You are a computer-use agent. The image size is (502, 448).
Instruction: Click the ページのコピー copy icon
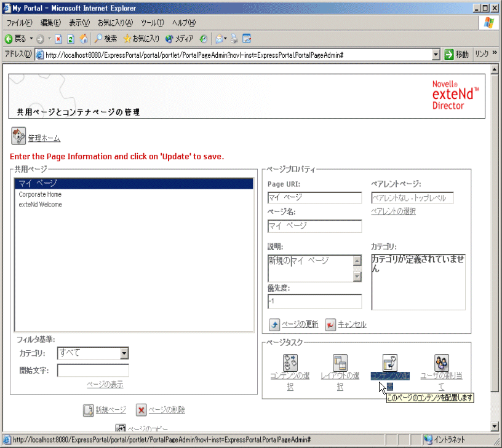[x=121, y=428]
